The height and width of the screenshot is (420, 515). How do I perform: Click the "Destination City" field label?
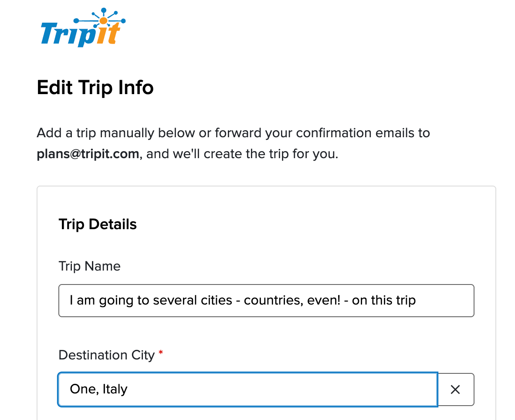[x=106, y=355]
